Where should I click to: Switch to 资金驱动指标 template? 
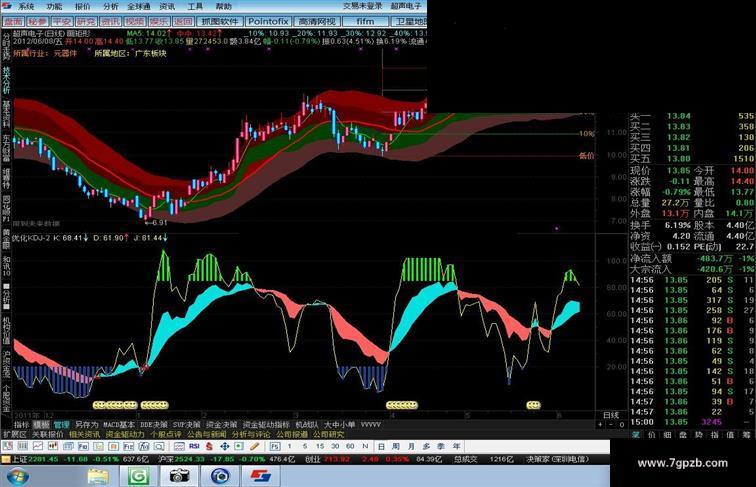pyautogui.click(x=266, y=425)
